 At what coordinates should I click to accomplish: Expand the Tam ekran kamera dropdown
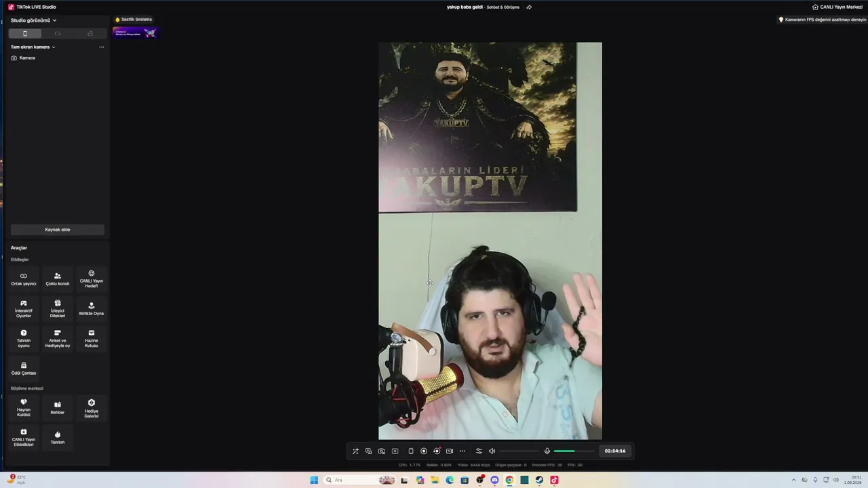point(33,47)
